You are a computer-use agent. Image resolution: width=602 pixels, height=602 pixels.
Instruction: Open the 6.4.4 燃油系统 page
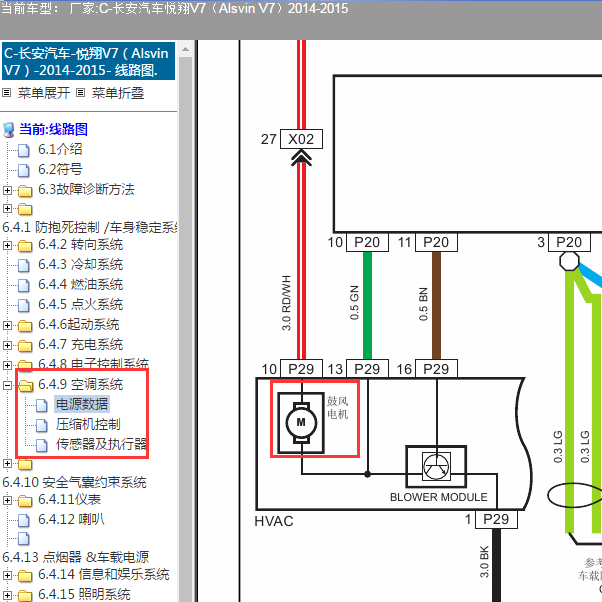80,284
